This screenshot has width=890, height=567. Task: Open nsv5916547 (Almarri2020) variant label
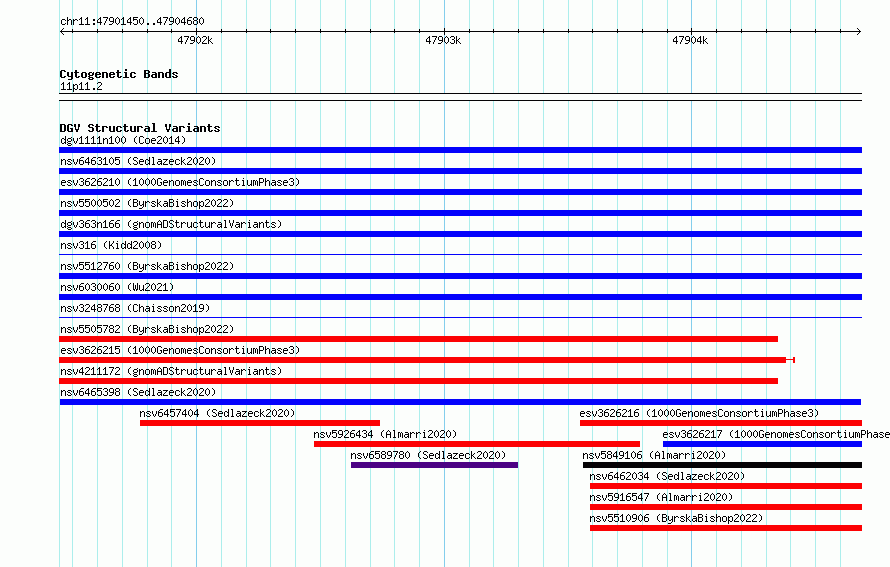coord(661,497)
